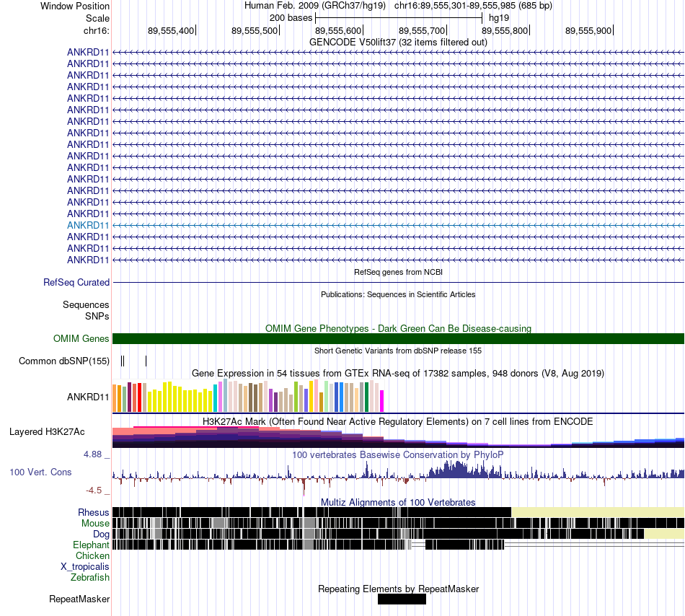Click the hg19 label beside the scale bar
The image size is (685, 616).
click(499, 18)
